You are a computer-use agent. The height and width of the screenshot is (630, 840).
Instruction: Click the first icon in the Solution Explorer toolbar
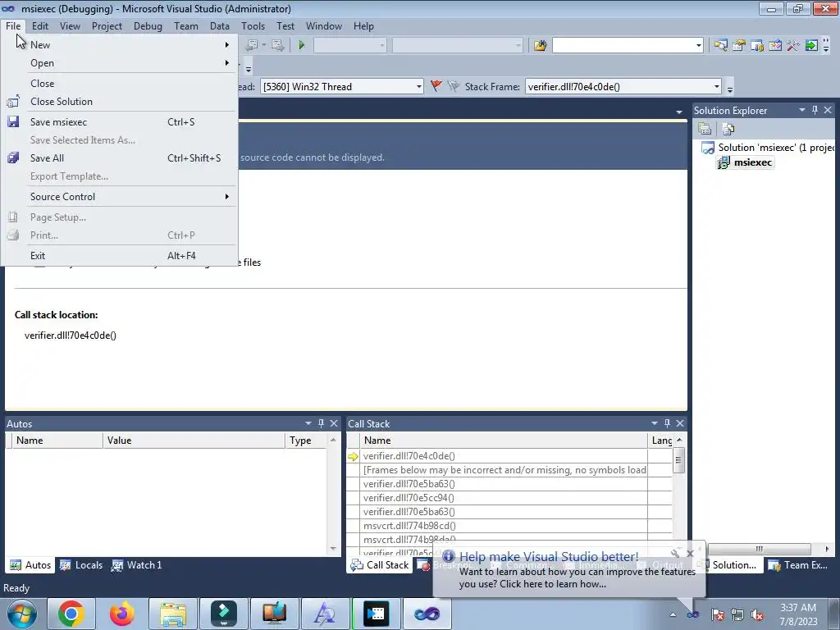(x=705, y=129)
